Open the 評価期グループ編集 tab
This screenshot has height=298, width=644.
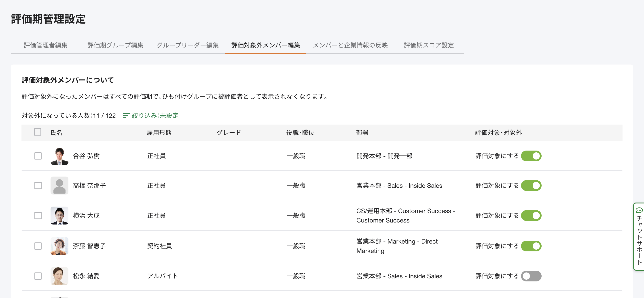(x=115, y=45)
